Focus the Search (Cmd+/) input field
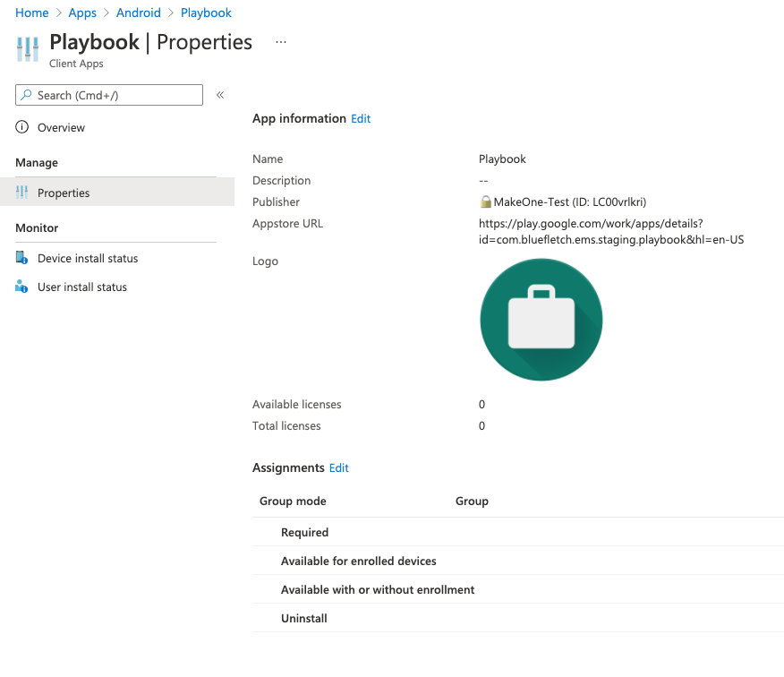 (x=109, y=95)
